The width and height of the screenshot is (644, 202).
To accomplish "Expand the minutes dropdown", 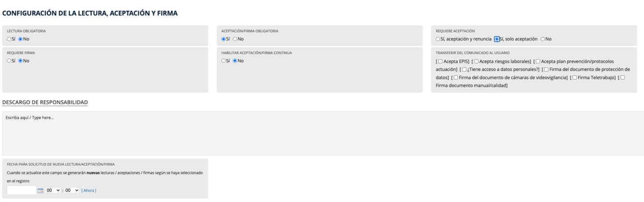I will point(72,190).
